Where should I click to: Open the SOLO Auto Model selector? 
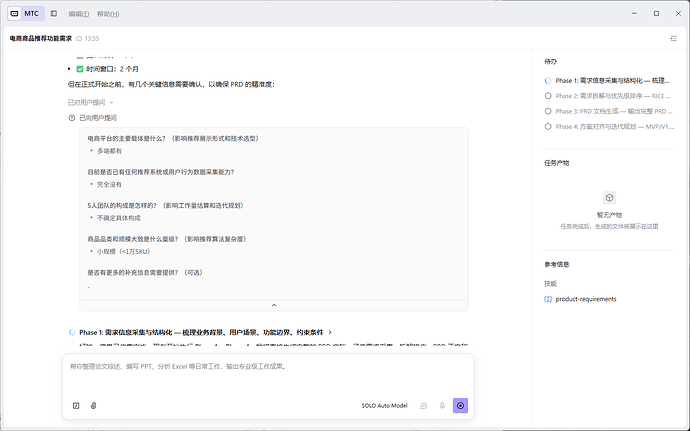coord(385,406)
